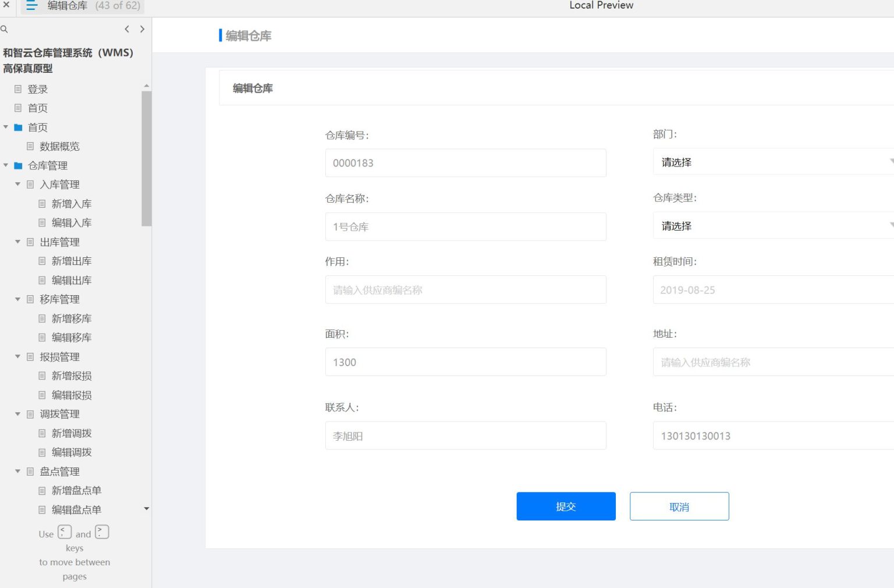
Task: Click the hamburger menu icon beside 编辑仓库
Action: click(31, 6)
